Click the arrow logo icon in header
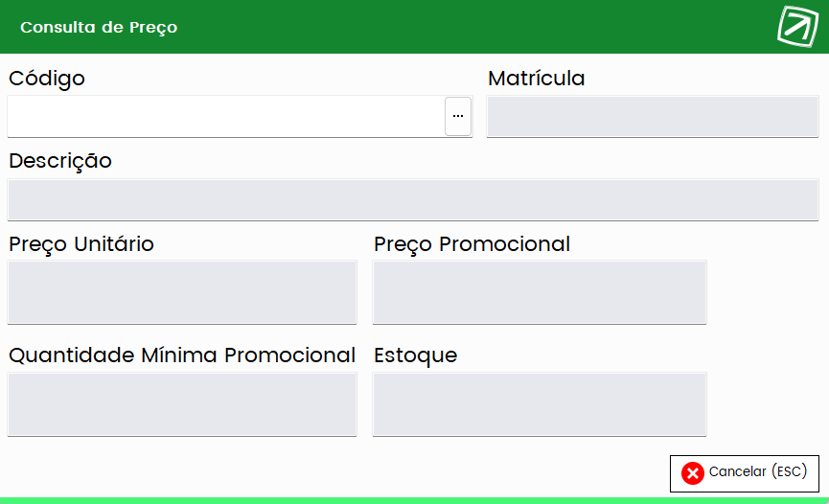Viewport: 829px width, 504px height. point(797,27)
